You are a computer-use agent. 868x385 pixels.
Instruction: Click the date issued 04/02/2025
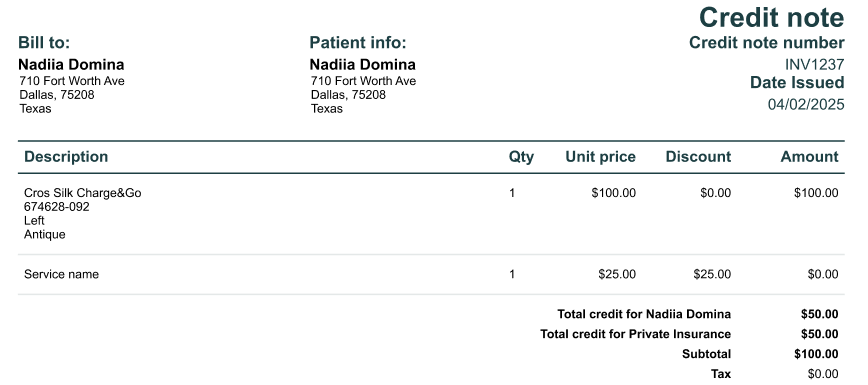[x=806, y=104]
